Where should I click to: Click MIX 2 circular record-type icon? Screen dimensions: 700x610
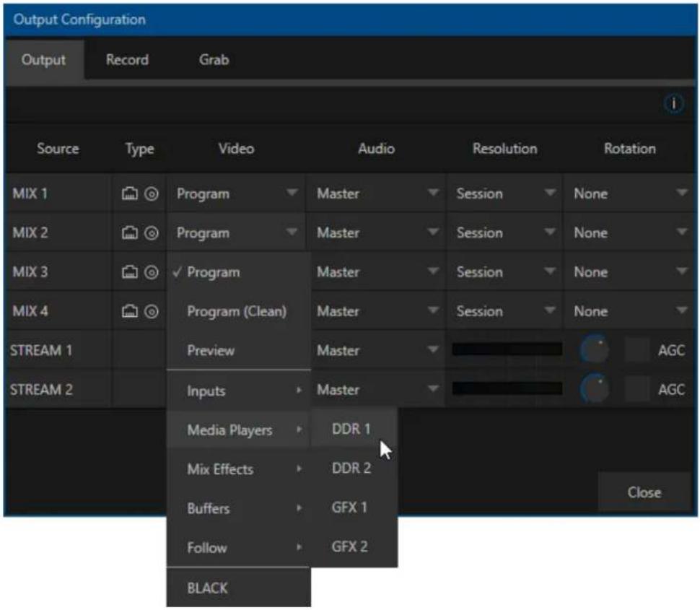(x=152, y=232)
